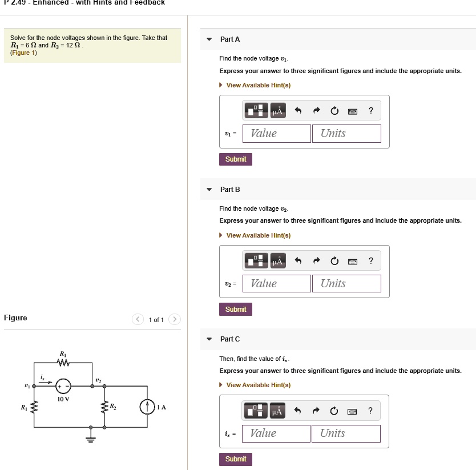Insert units using the μÅ icon in Part B
Image resolution: width=476 pixels, height=470 pixels.
tap(278, 260)
